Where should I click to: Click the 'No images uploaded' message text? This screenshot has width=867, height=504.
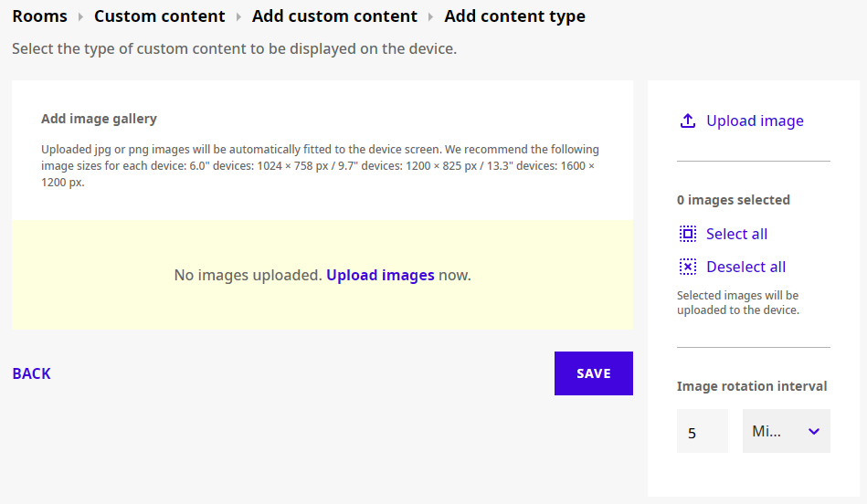248,275
